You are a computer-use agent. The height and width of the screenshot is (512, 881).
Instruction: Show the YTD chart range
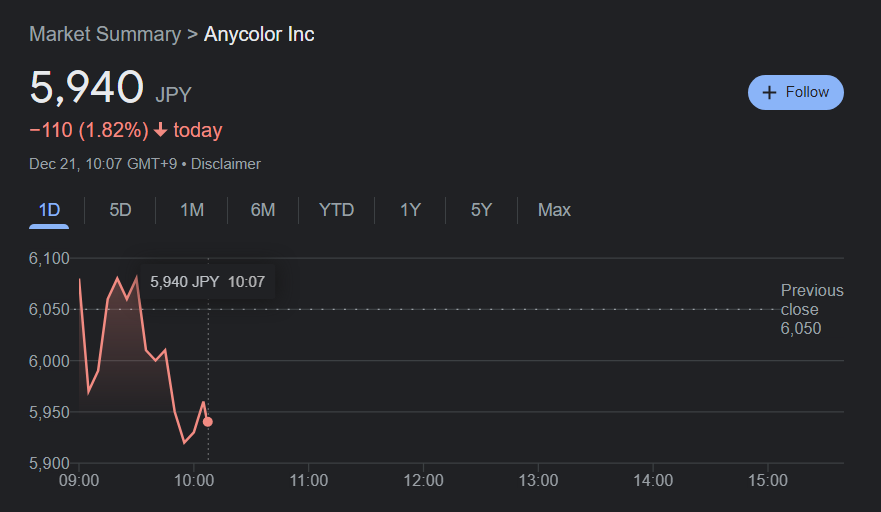point(336,210)
